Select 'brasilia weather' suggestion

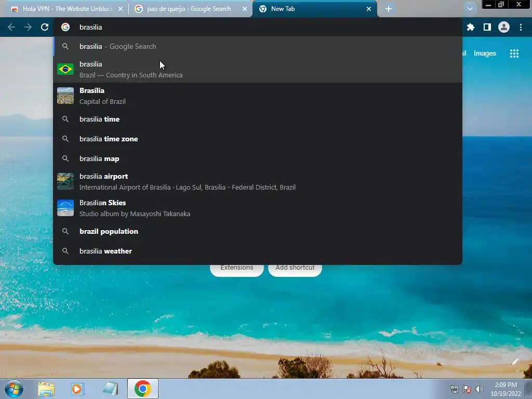[x=258, y=251]
